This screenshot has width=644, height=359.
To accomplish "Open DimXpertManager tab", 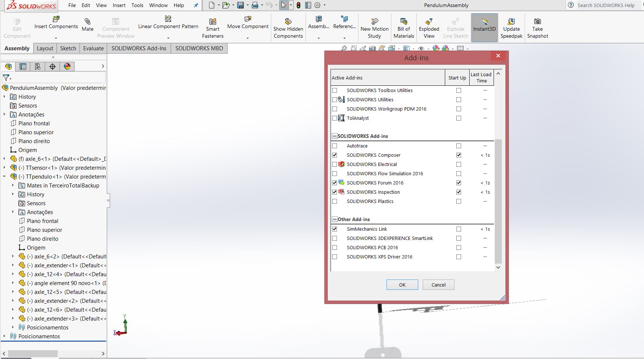I will tap(52, 67).
